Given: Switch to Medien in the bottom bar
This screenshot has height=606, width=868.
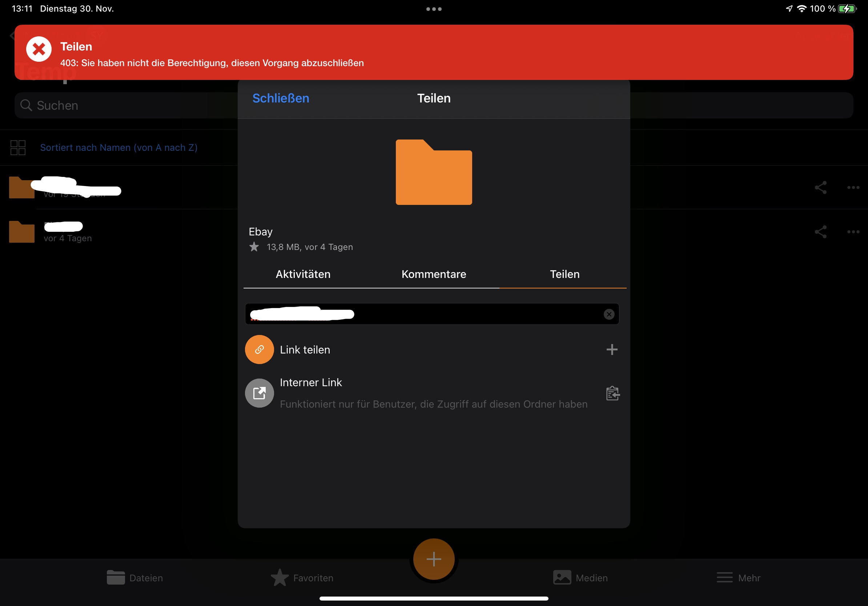Looking at the screenshot, I should click(581, 578).
